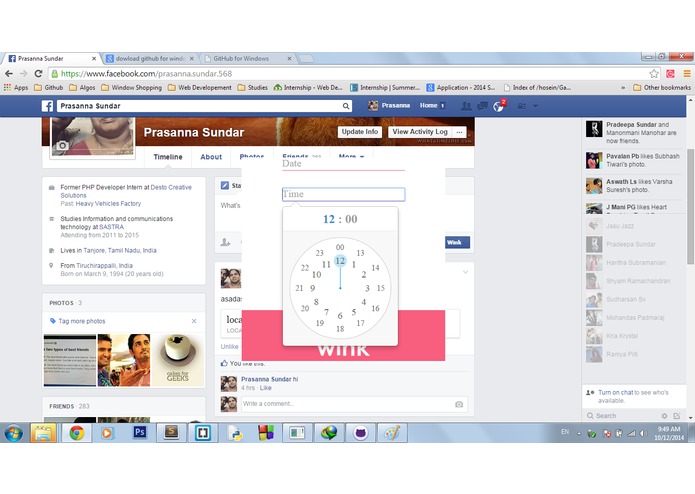The width and height of the screenshot is (695, 494).
Task: Open media player taskbar icon
Action: [107, 432]
